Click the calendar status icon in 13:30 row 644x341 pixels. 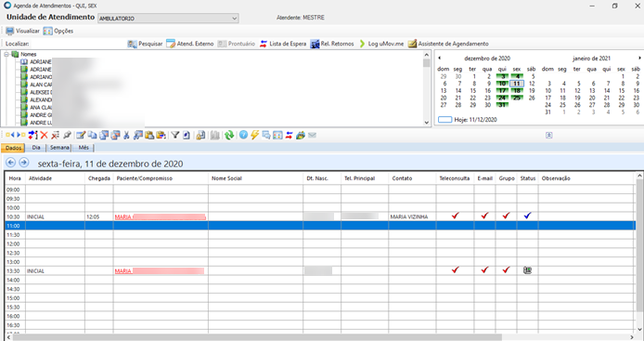point(527,270)
